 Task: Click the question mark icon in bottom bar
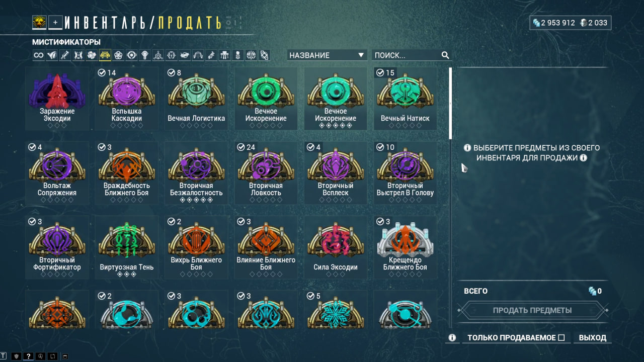(29, 356)
